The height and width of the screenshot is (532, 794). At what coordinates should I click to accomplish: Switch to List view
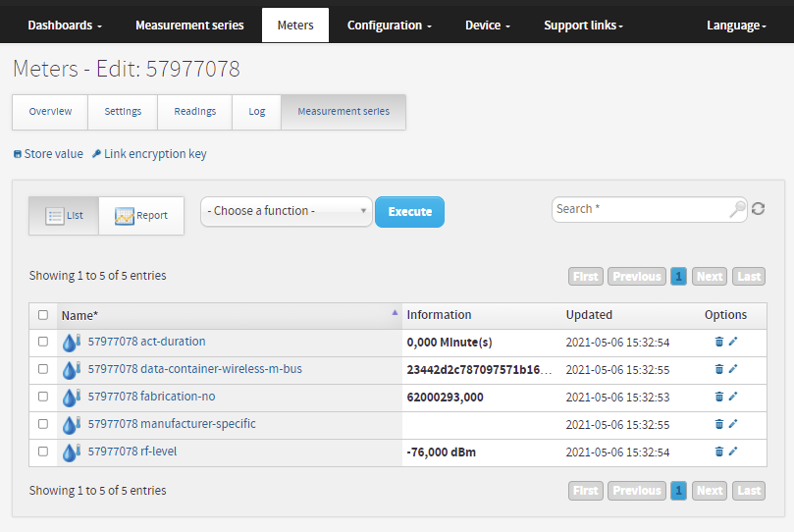click(64, 216)
